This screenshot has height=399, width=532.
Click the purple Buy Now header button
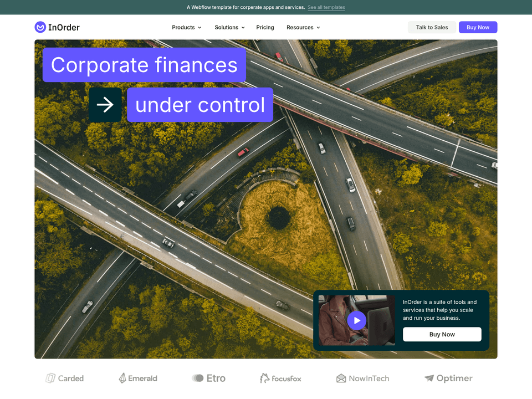(478, 28)
